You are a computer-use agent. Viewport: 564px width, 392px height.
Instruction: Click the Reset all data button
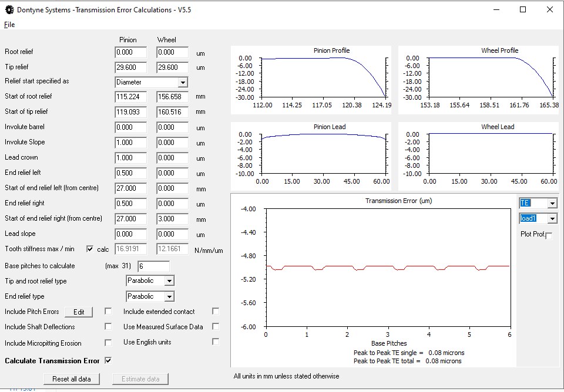pos(72,379)
